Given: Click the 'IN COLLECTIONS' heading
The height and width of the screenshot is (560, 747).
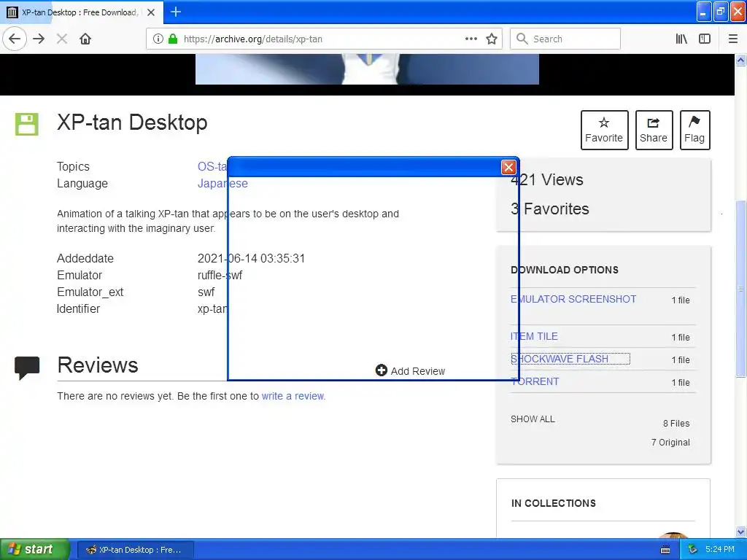Looking at the screenshot, I should tap(554, 503).
